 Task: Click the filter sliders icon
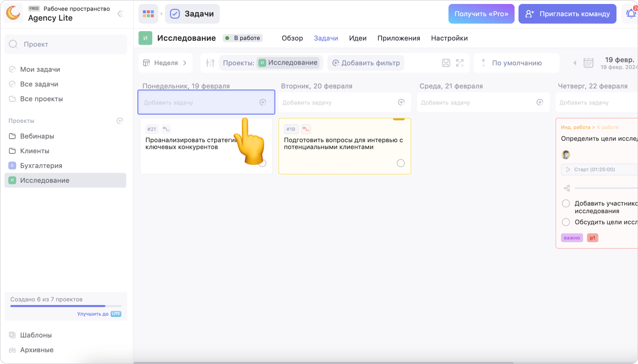(210, 63)
